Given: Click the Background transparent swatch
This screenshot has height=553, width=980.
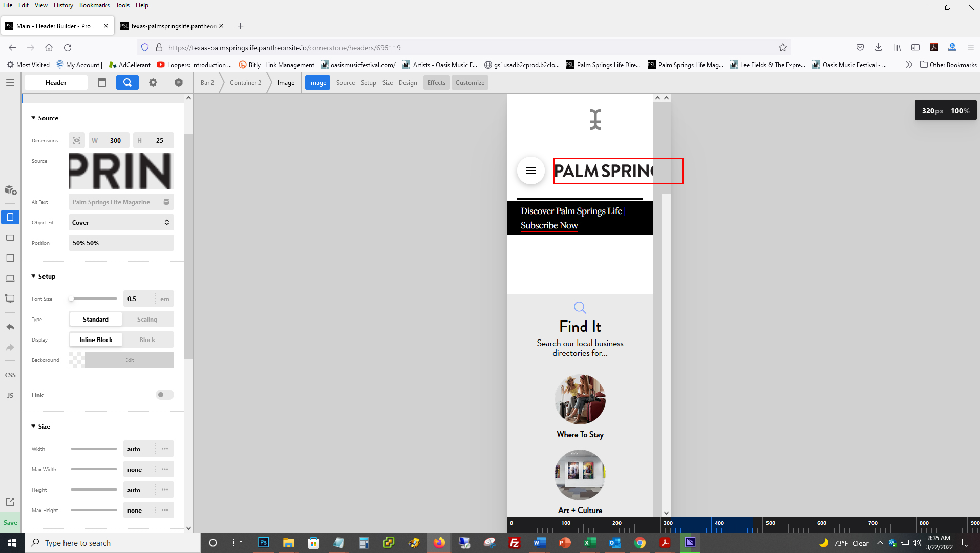Looking at the screenshot, I should tap(77, 360).
